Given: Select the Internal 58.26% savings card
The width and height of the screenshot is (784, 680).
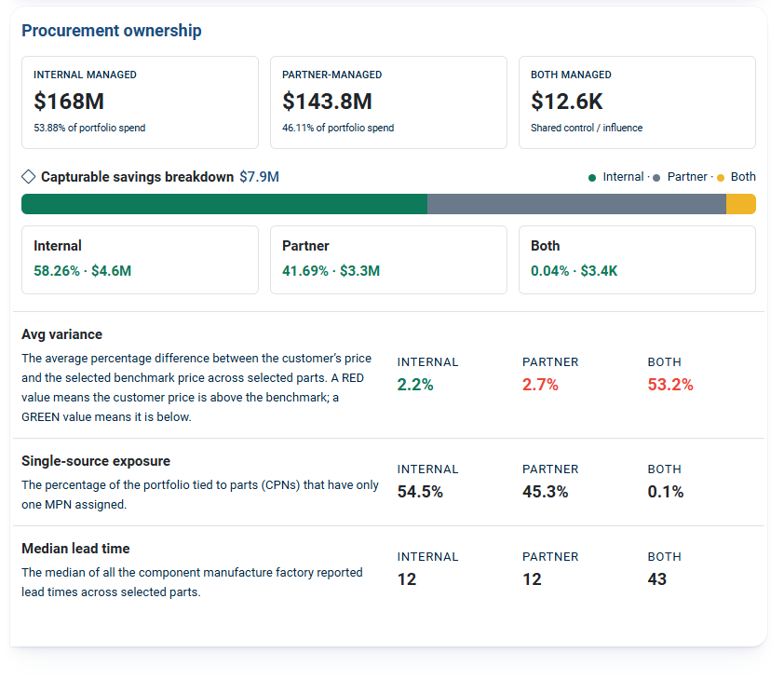Looking at the screenshot, I should pos(140,260).
